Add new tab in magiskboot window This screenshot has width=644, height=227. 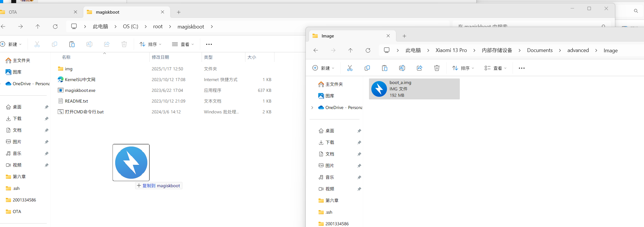click(x=179, y=12)
